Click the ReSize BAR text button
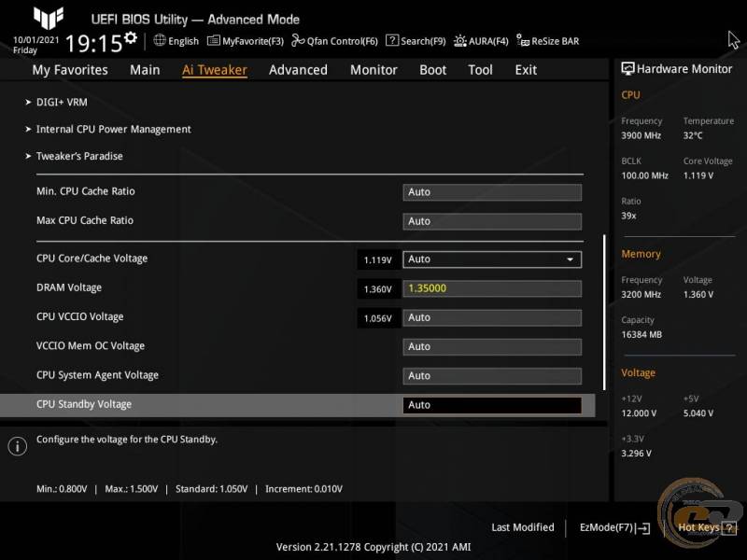This screenshot has width=747, height=560. [x=556, y=41]
